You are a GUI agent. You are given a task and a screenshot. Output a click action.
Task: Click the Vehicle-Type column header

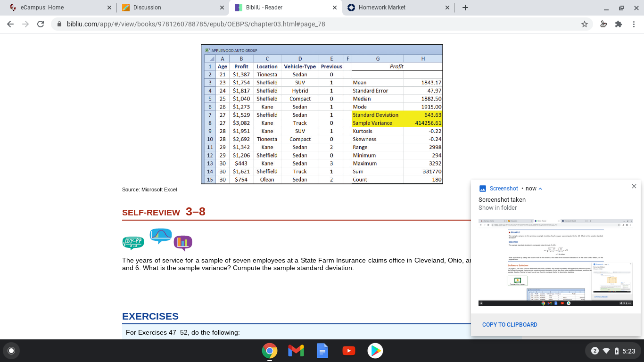[x=300, y=66]
